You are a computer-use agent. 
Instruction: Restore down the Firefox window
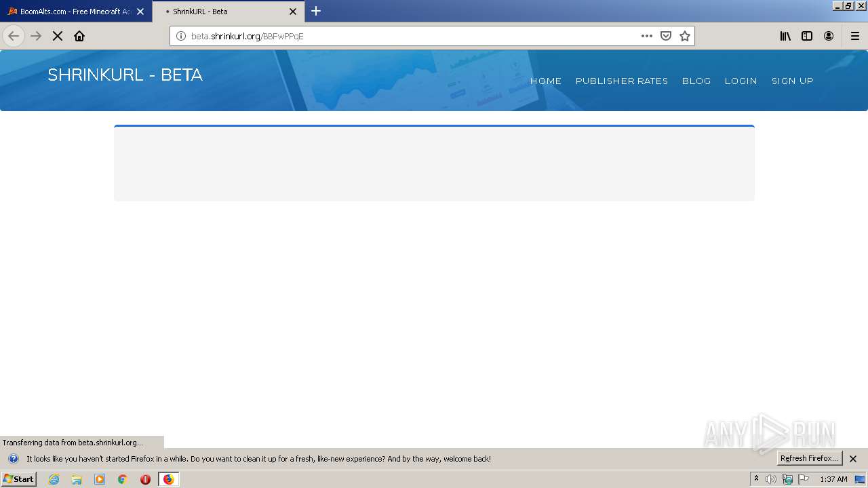tap(848, 5)
